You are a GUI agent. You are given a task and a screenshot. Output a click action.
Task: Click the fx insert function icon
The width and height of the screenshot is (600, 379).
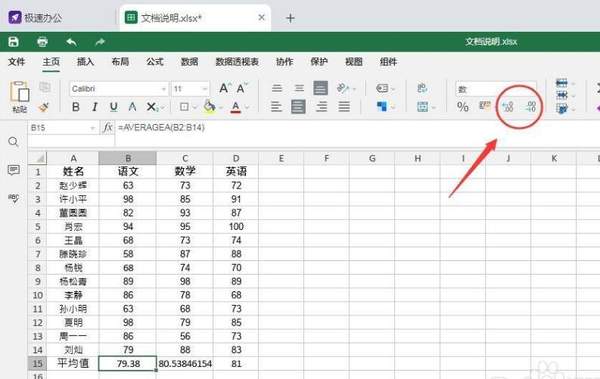tap(108, 127)
